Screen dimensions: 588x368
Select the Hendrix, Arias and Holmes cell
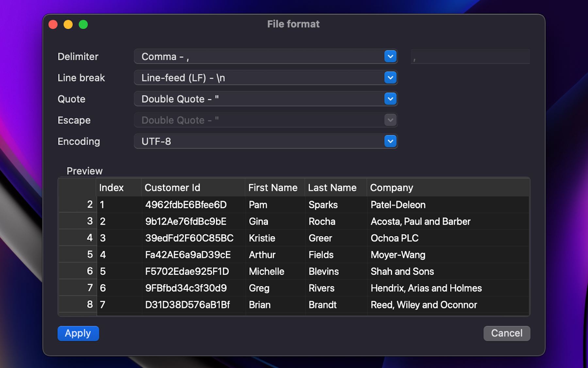tap(426, 288)
